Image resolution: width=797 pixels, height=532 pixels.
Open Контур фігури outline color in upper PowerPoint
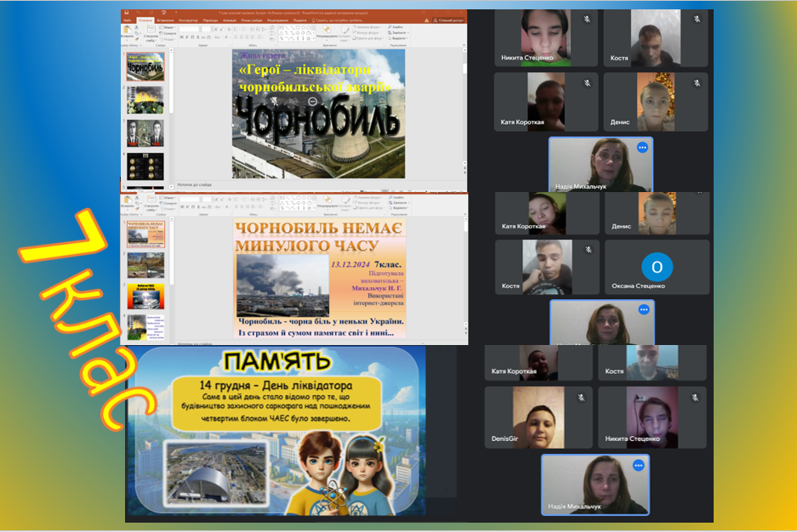click(367, 32)
